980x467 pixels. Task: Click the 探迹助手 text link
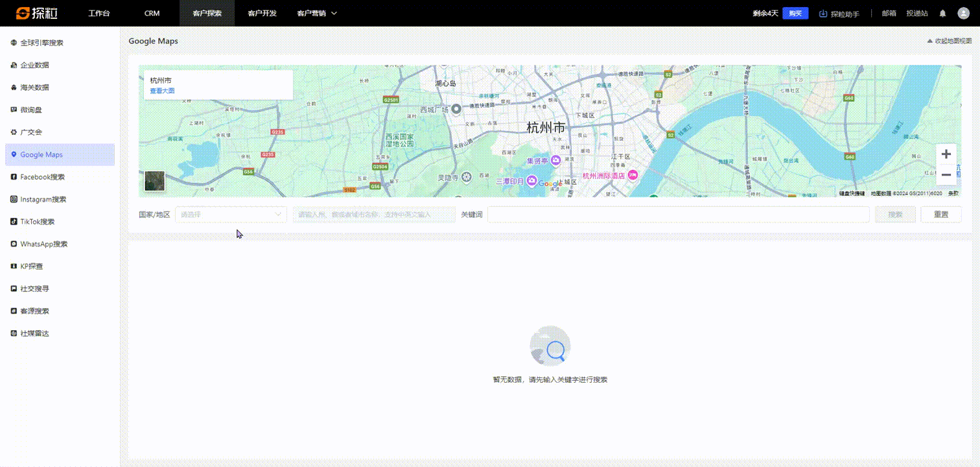tap(845, 14)
